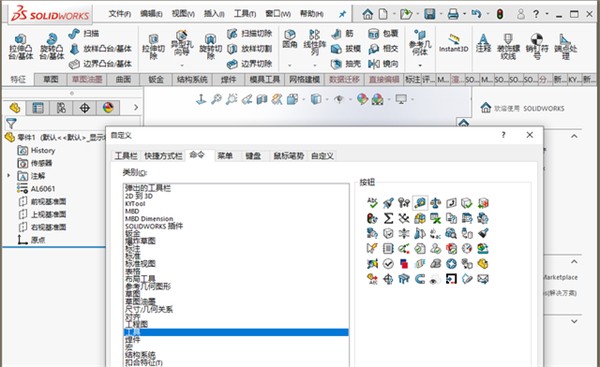Switch to the 工具栏 tab in 自定义 dialog
The image size is (600, 367).
[x=126, y=156]
